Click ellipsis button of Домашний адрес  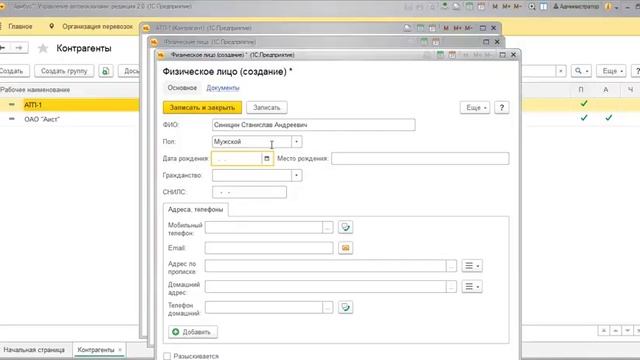pyautogui.click(x=451, y=287)
